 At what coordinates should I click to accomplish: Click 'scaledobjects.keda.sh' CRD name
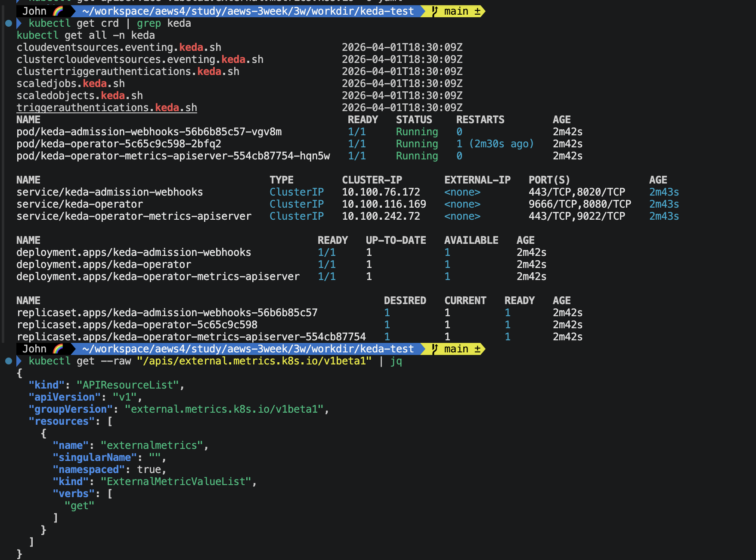80,96
